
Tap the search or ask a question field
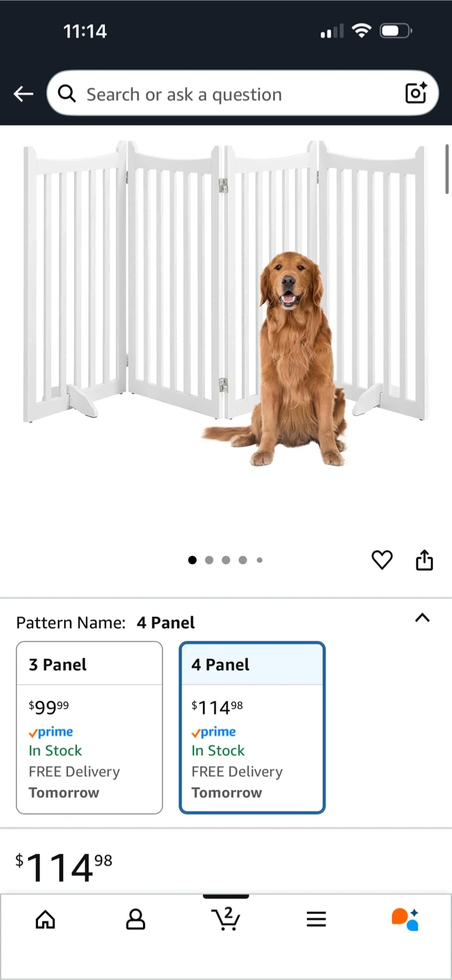(x=242, y=93)
